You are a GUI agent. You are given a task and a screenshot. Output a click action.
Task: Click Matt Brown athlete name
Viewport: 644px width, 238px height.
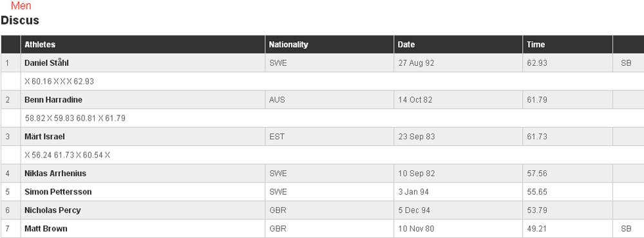[x=46, y=228]
